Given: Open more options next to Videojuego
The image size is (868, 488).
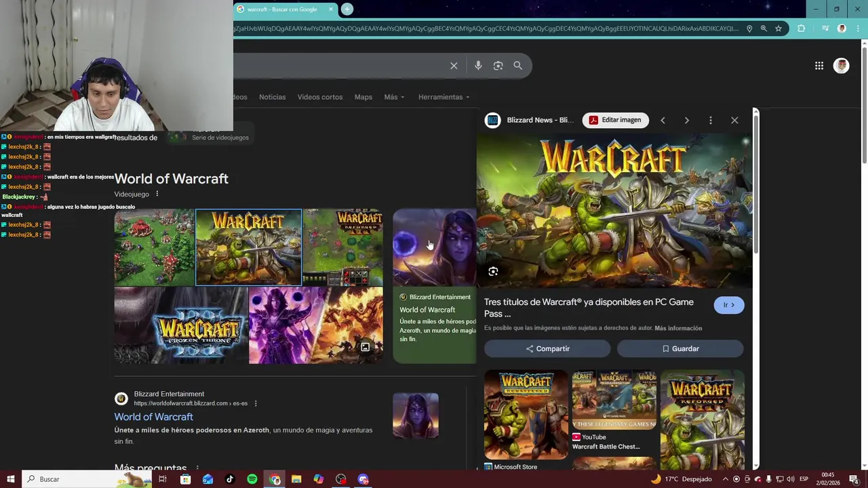Looking at the screenshot, I should [157, 194].
